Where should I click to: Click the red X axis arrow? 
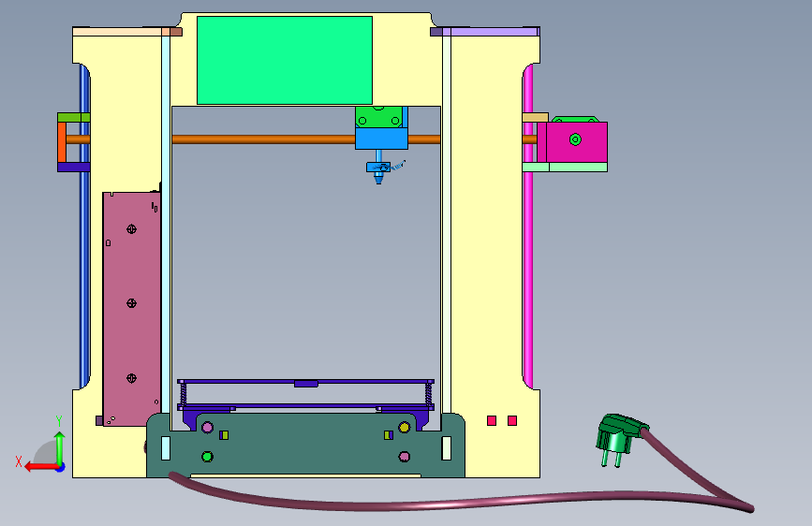(x=41, y=467)
